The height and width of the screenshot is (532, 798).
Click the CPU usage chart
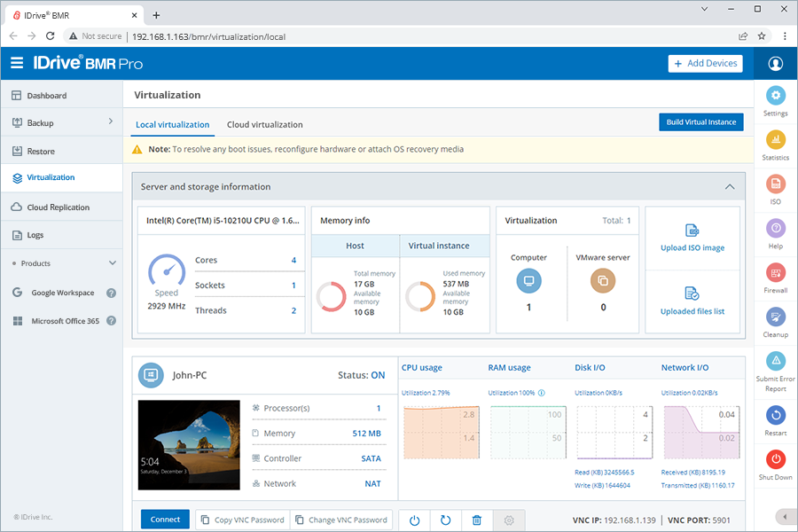(x=442, y=433)
